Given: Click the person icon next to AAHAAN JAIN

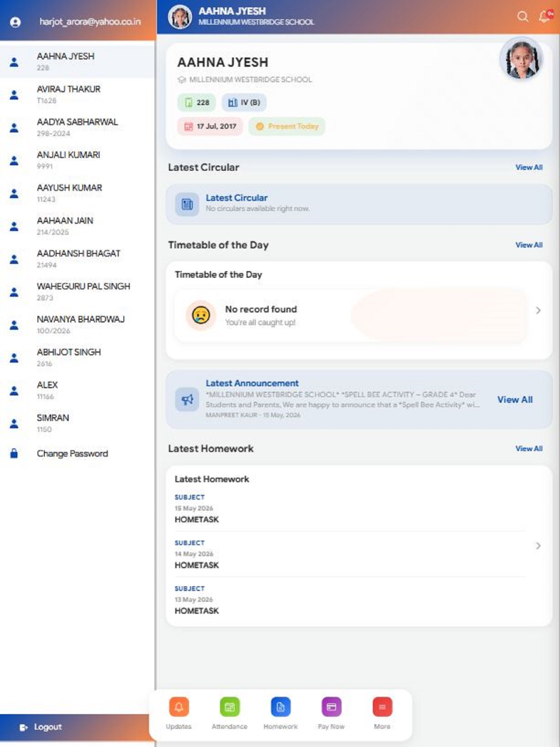Looking at the screenshot, I should coord(14,226).
